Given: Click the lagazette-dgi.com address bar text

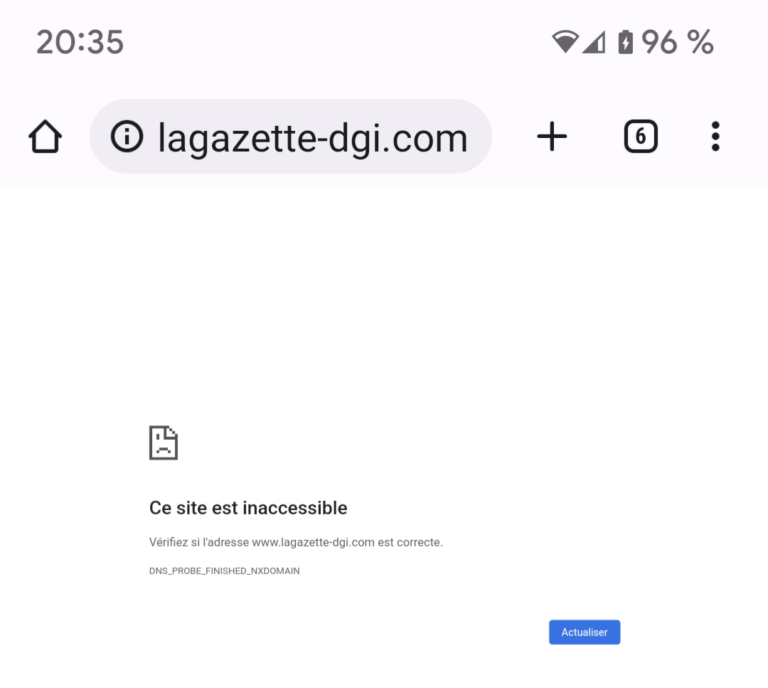Looking at the screenshot, I should tap(312, 138).
